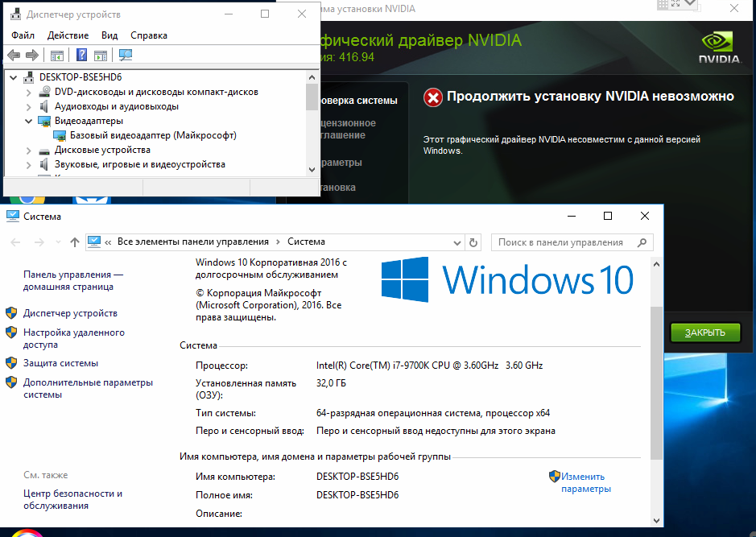Collapse the Видеоадаптеры node
756x537 pixels.
click(x=28, y=121)
